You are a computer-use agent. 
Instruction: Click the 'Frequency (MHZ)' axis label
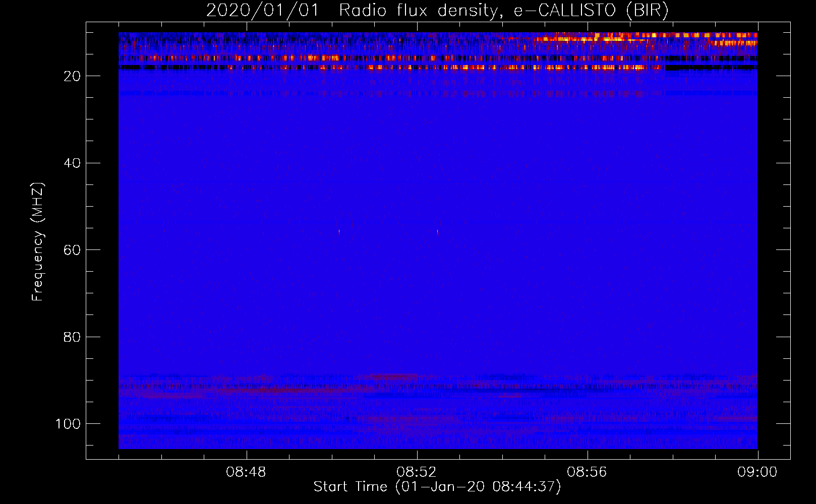tap(38, 241)
